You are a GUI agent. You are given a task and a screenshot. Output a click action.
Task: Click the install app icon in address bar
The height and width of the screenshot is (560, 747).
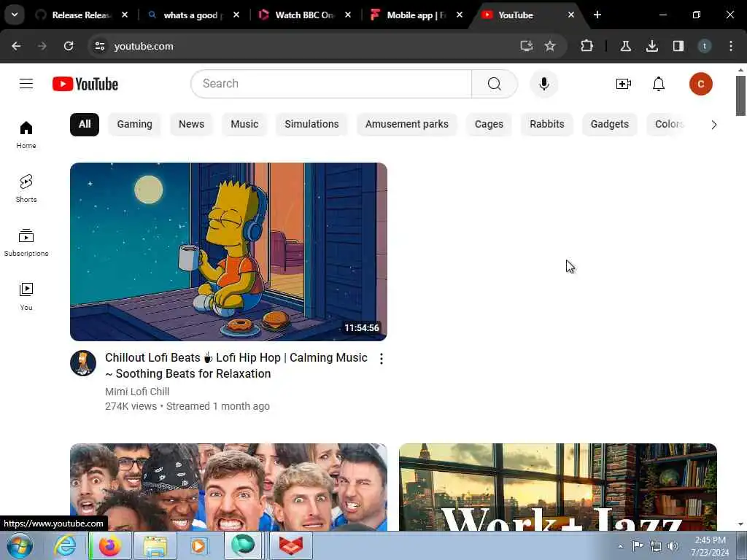[526, 46]
